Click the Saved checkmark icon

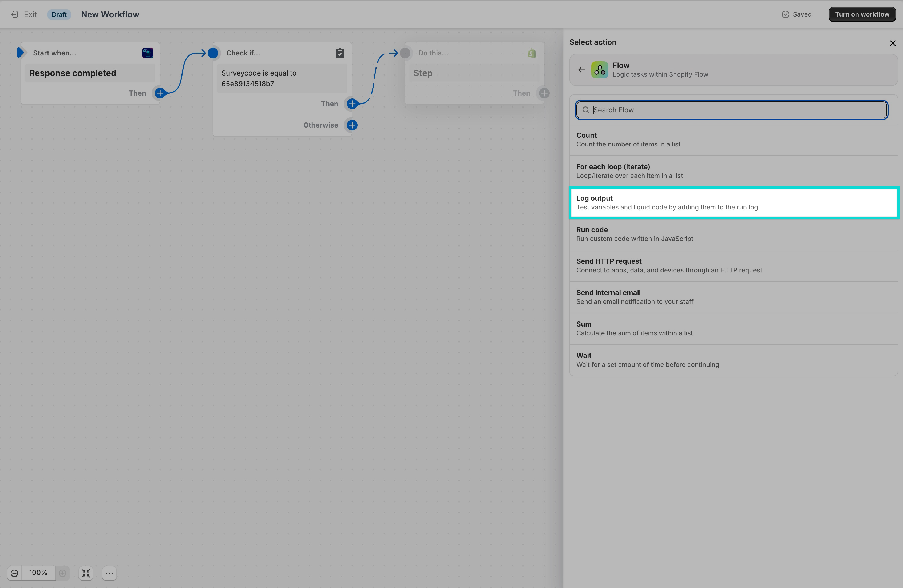785,14
